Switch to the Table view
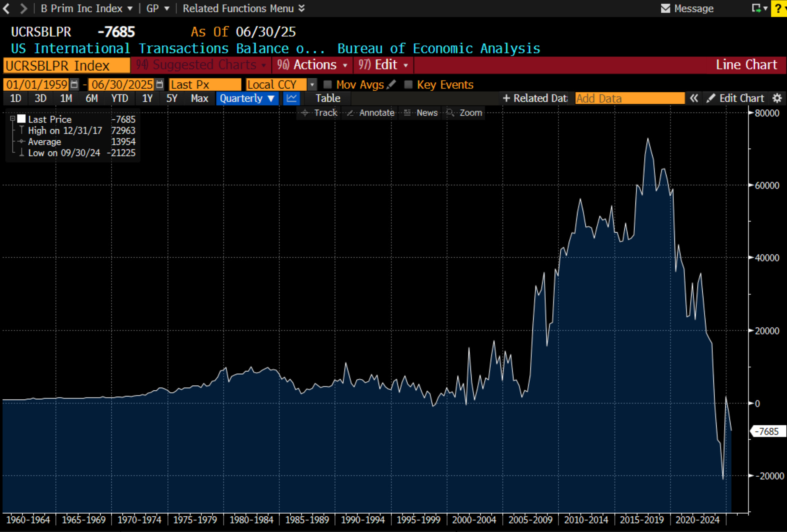 click(x=328, y=98)
